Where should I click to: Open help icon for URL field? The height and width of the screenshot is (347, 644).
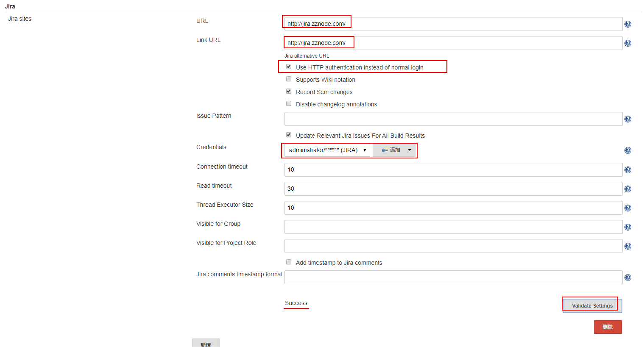628,24
